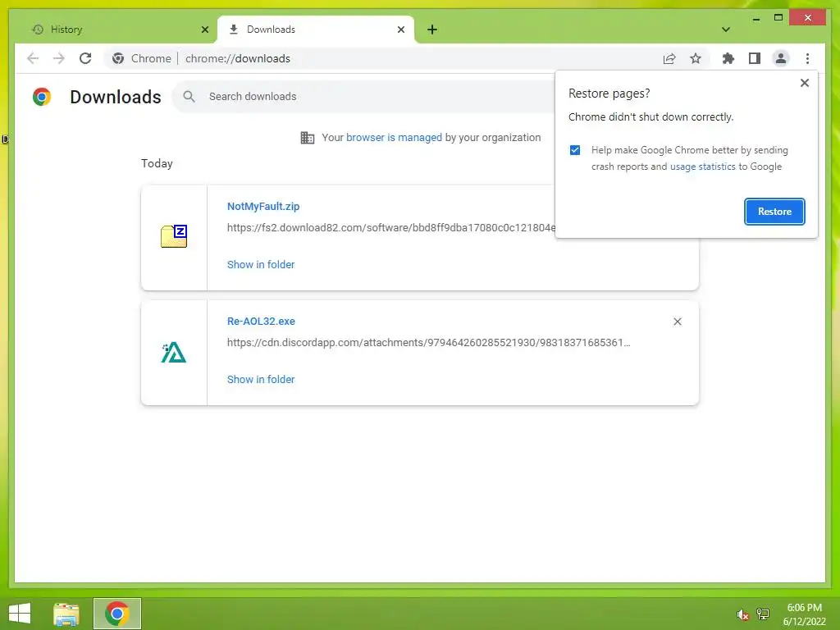
Task: Open Chrome's three-dot menu
Action: 807,58
